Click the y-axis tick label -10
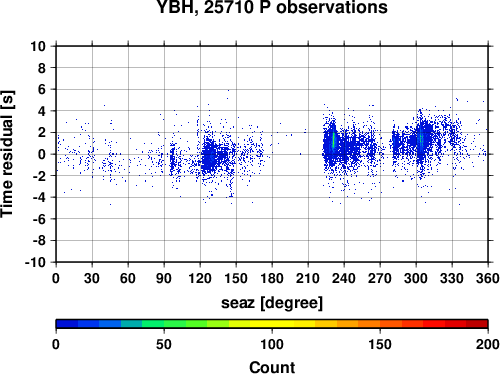This screenshot has height=374, width=500. [35, 262]
